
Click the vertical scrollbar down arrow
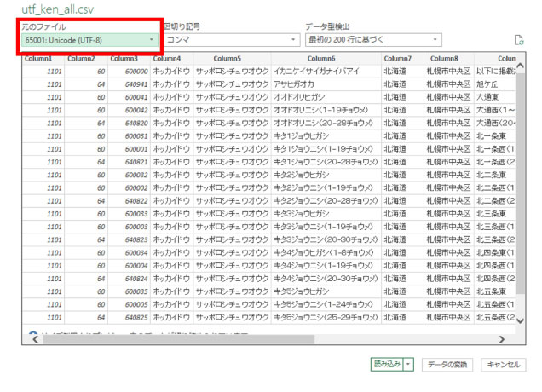click(x=521, y=323)
